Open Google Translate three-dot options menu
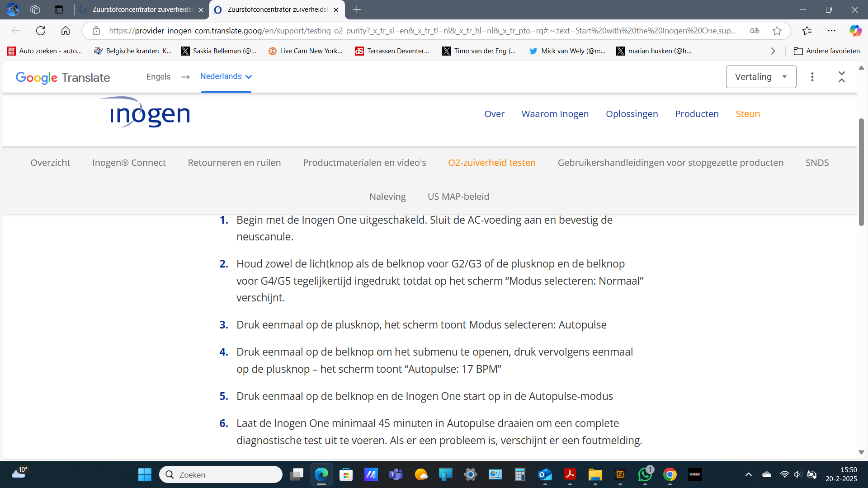Screen dimensions: 868x488 tap(812, 77)
